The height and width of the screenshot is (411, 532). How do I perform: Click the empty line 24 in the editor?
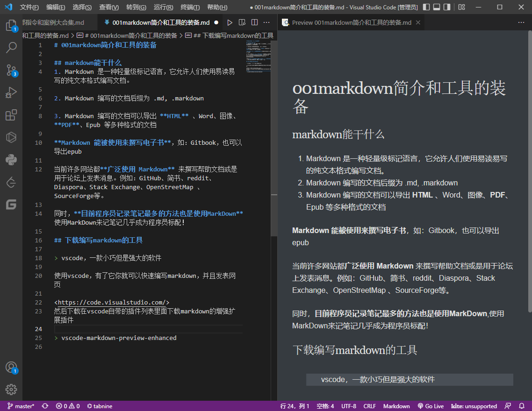(148, 329)
